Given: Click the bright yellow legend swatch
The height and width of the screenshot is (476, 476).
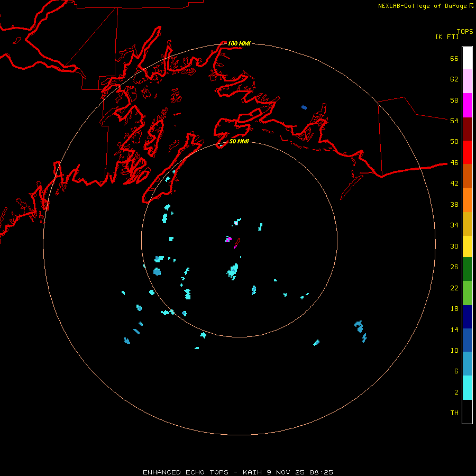Looking at the screenshot, I should pos(467,246).
